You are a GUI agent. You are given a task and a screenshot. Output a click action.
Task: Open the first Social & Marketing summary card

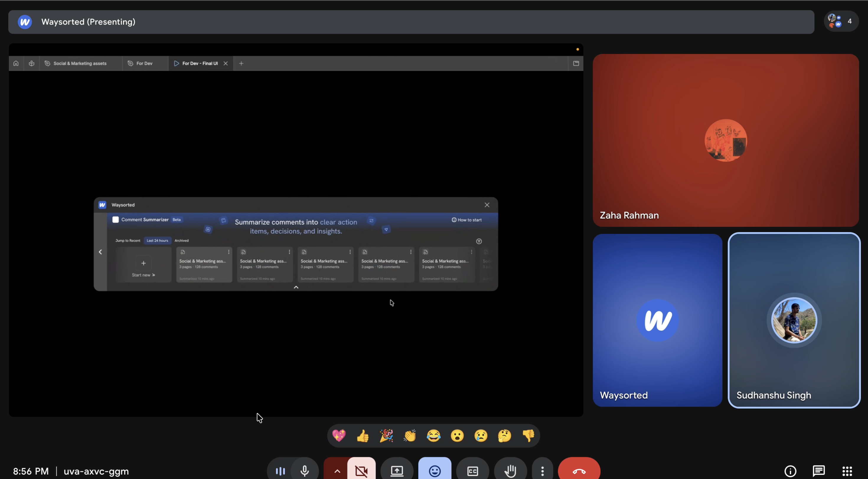pos(204,265)
